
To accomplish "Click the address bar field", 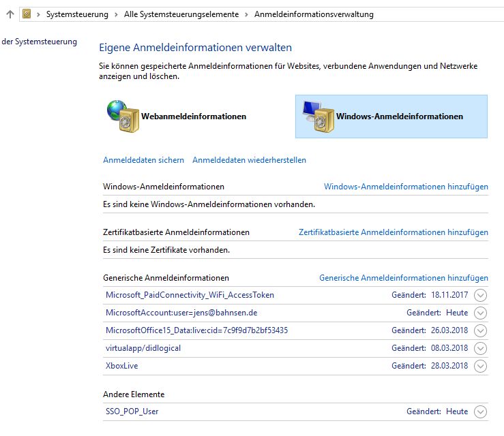I will [261, 14].
